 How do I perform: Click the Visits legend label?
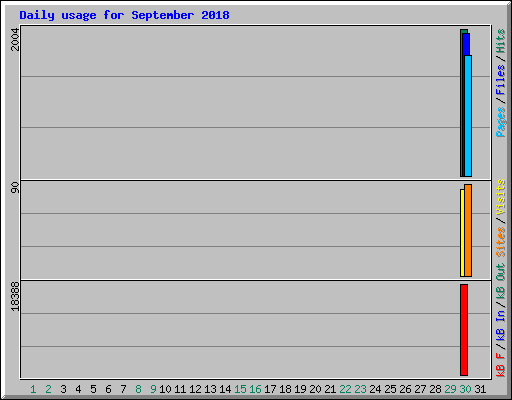click(x=501, y=197)
